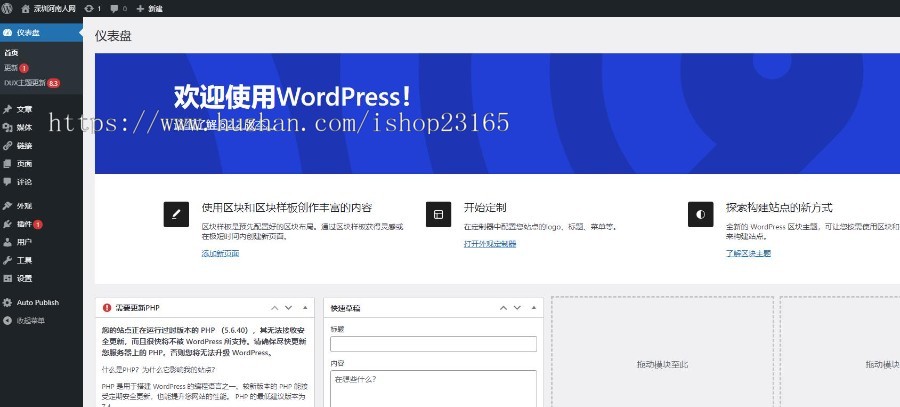The width and height of the screenshot is (900, 407).
Task: Open 更新 submenu with badge 1
Action: pos(16,68)
